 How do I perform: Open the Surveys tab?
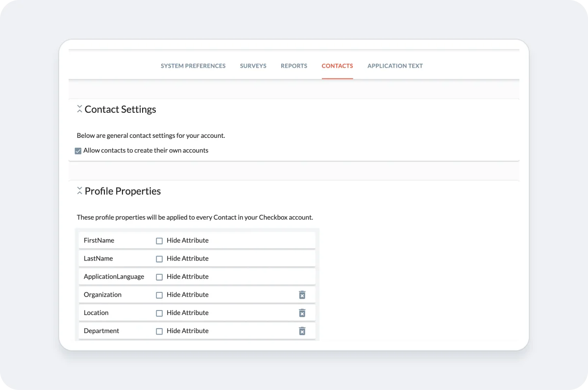point(253,66)
